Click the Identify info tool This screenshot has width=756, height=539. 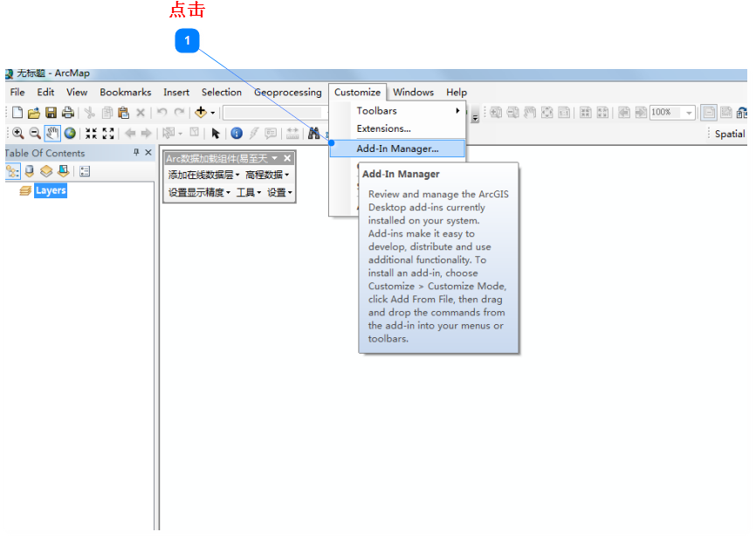tap(236, 134)
